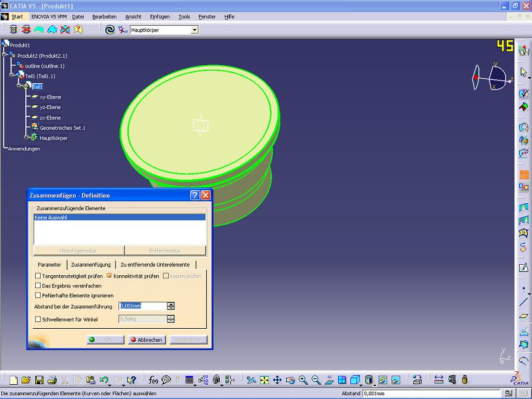
Task: Open the Hauptkörper dropdown in toolbar
Action: pos(195,30)
